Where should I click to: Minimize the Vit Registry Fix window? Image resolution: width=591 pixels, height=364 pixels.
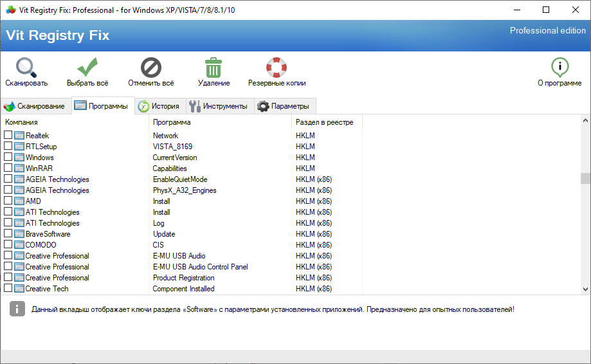(x=517, y=10)
